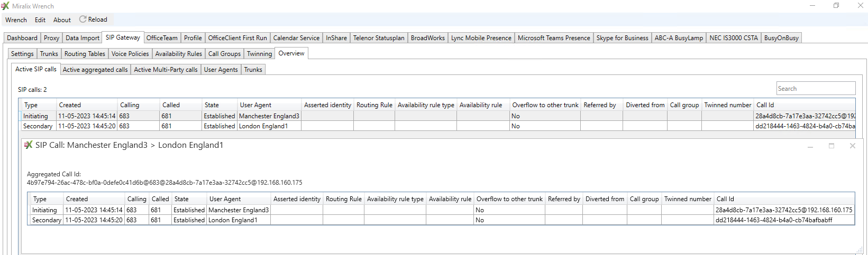The image size is (868, 255).
Task: Open the Availability Rules sub-tab
Action: tap(178, 54)
